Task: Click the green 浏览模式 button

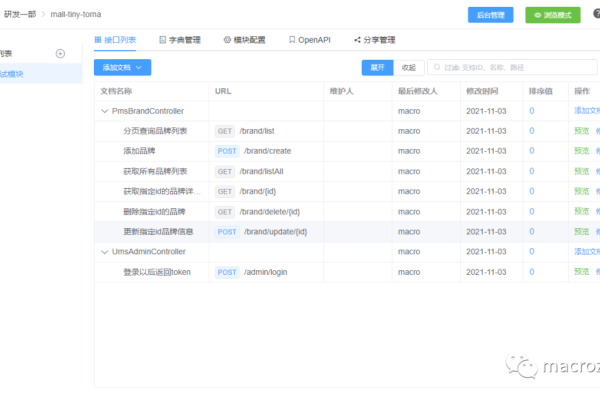Action: click(x=553, y=15)
